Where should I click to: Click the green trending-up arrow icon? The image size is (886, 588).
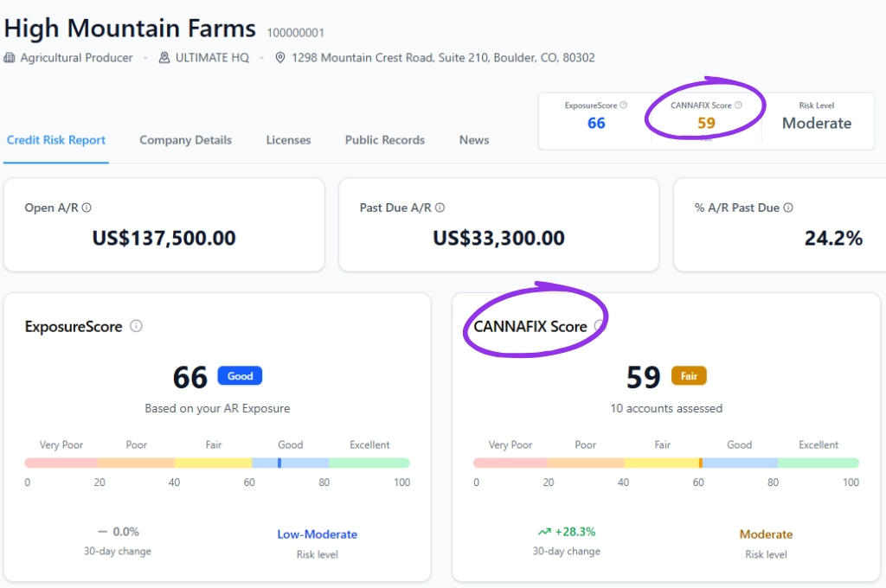(x=544, y=532)
